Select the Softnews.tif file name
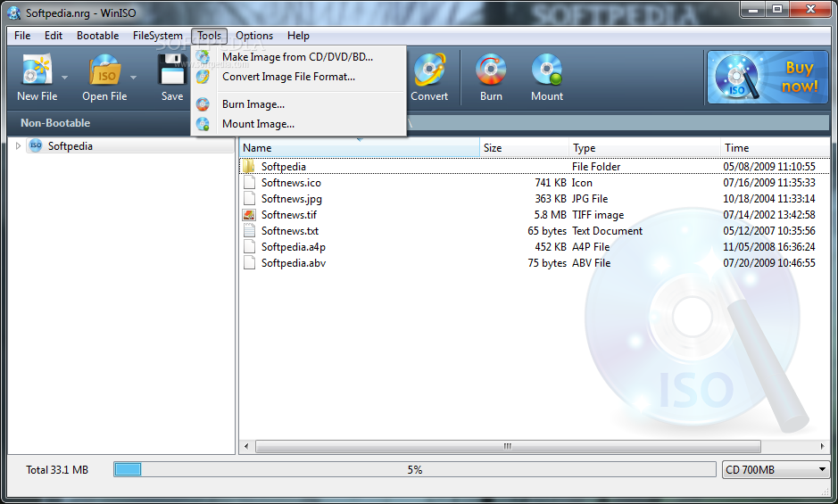Image resolution: width=838 pixels, height=504 pixels. (289, 215)
